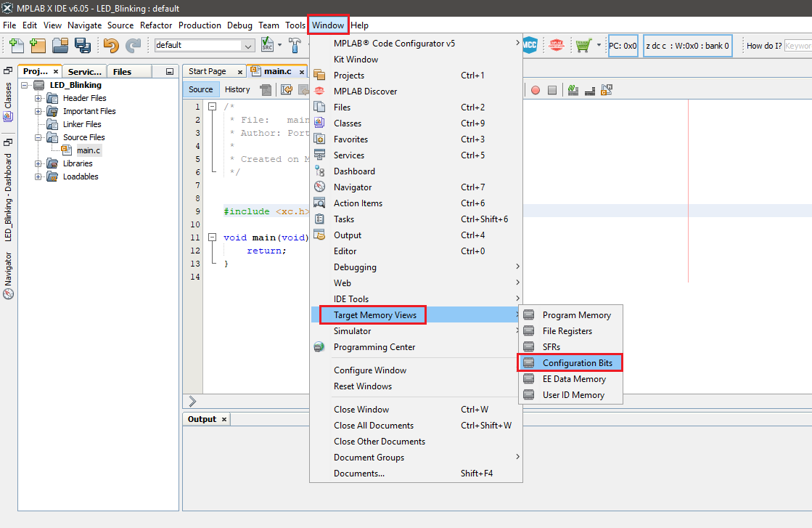The height and width of the screenshot is (528, 812).
Task: Click the black uncomment lines icon
Action: pos(590,91)
